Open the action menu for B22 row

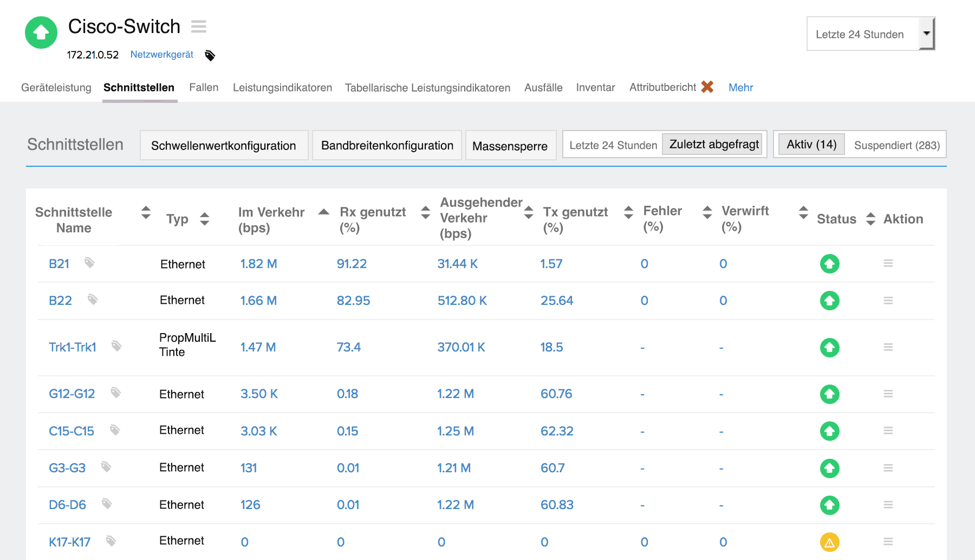[888, 301]
